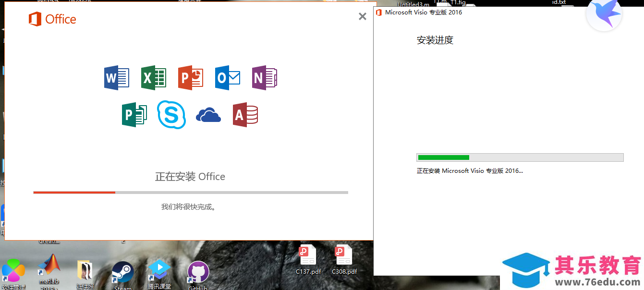Click the Publisher icon in Office installer
This screenshot has height=290, width=644.
[x=134, y=115]
